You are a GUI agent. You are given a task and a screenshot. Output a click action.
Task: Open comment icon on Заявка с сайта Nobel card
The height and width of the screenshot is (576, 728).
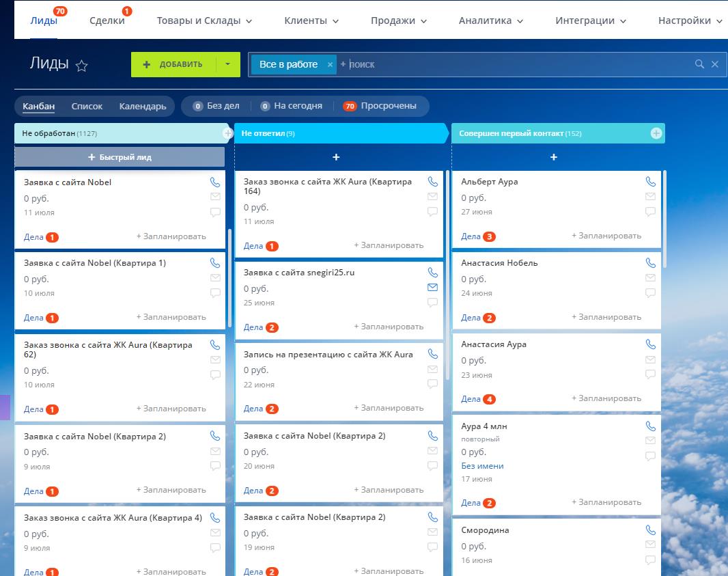pos(215,212)
